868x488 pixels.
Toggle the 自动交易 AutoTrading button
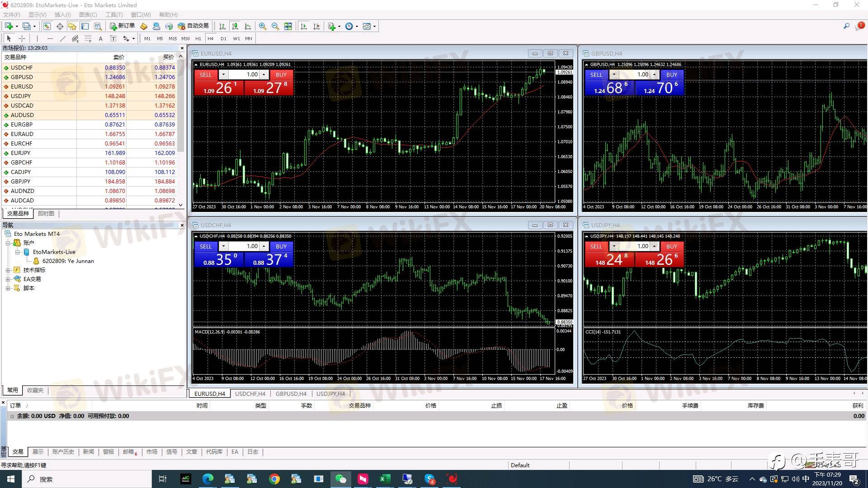pyautogui.click(x=193, y=26)
